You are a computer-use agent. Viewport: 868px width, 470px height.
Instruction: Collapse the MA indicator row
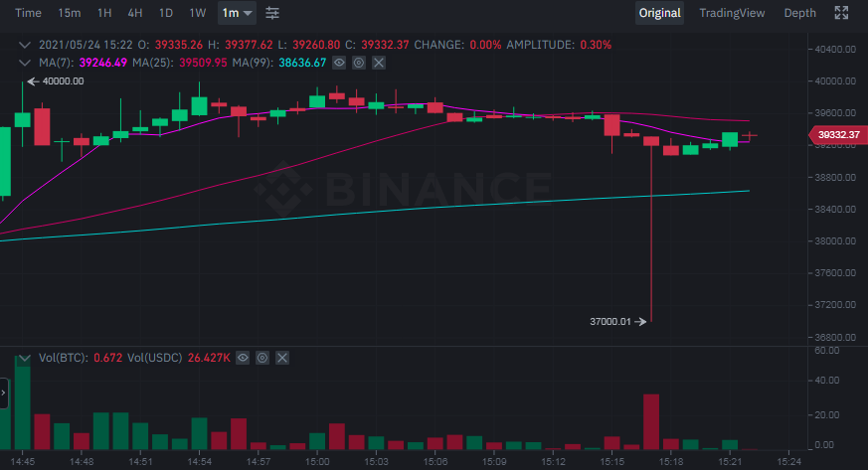click(x=24, y=63)
